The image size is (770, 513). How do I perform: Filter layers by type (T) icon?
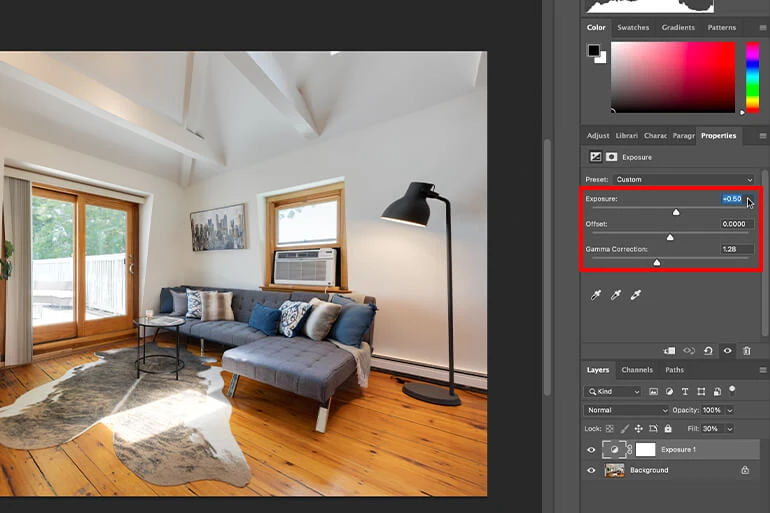pos(685,391)
